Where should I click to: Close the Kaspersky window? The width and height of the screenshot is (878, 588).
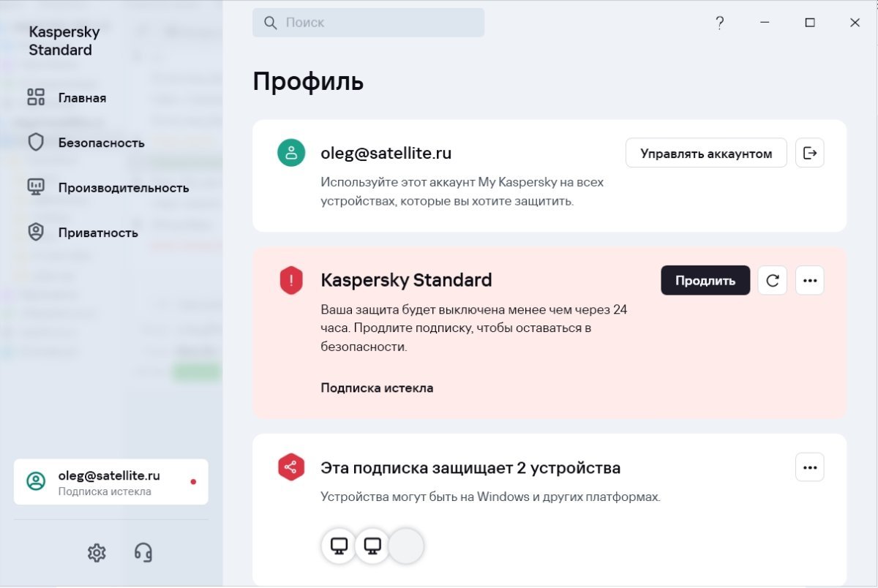coord(855,23)
